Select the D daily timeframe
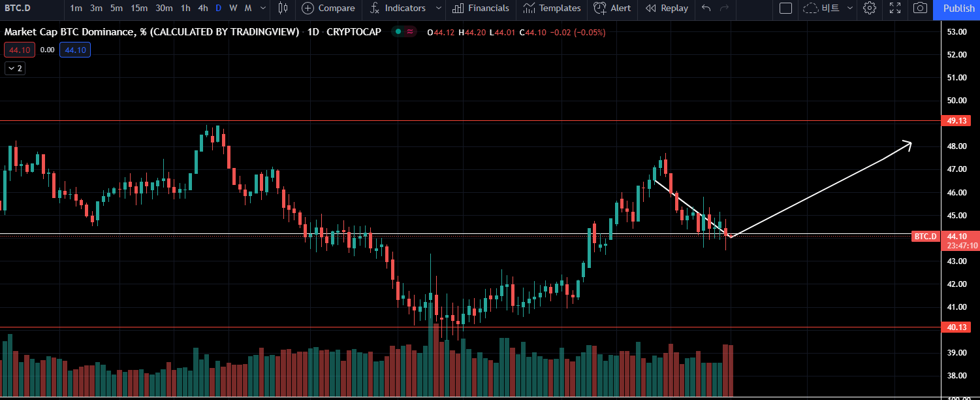This screenshot has width=980, height=400. click(x=218, y=8)
